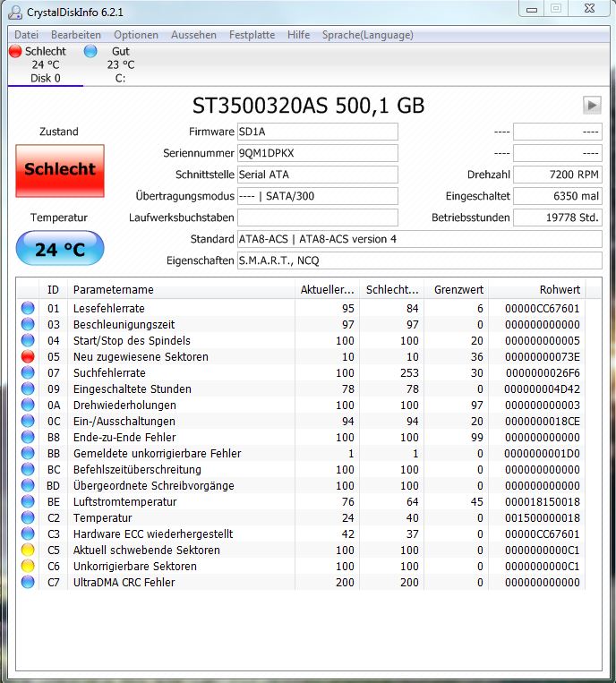This screenshot has width=616, height=683.
Task: Click the Drehzahl field 7200 RPM
Action: tap(558, 175)
